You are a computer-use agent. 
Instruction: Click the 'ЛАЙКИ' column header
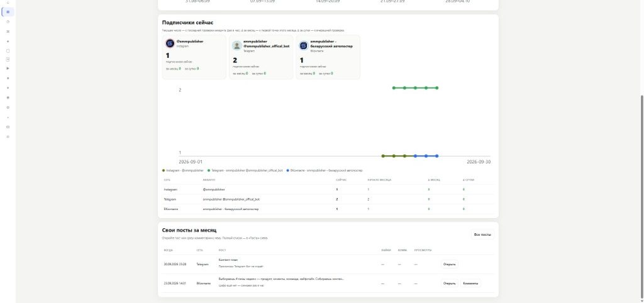click(386, 250)
